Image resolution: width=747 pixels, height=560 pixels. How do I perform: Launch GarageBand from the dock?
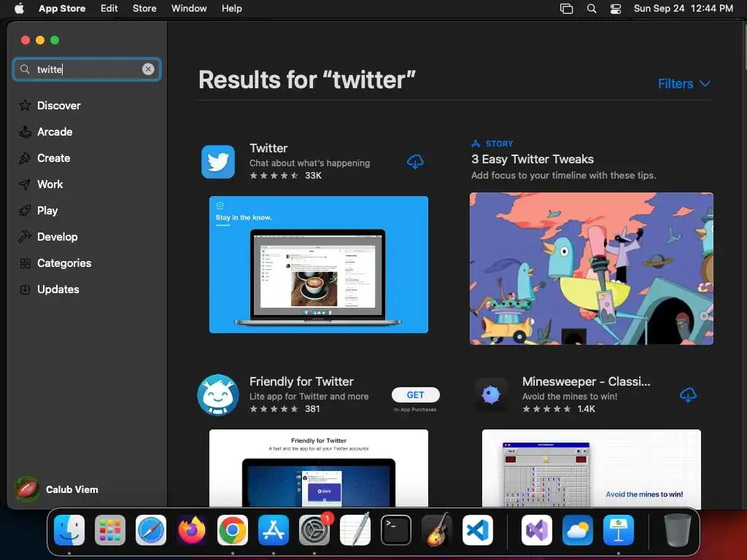(437, 529)
